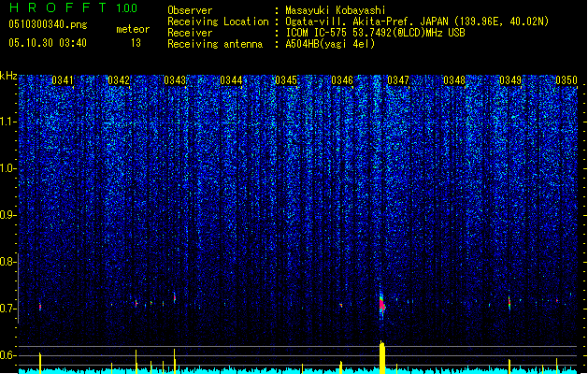Click the kHz axis unit label
The image size is (588, 374).
8,76
